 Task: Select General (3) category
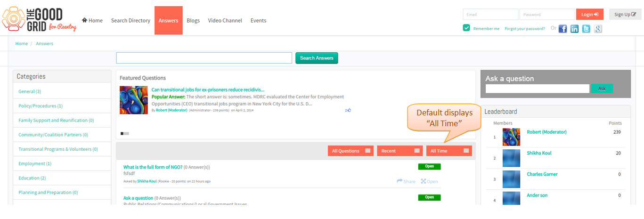(x=30, y=91)
